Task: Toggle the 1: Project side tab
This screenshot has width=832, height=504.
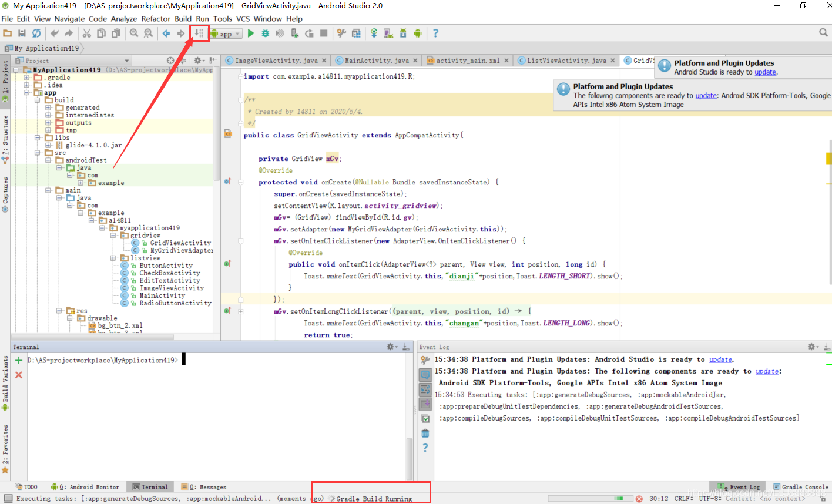Action: point(5,81)
